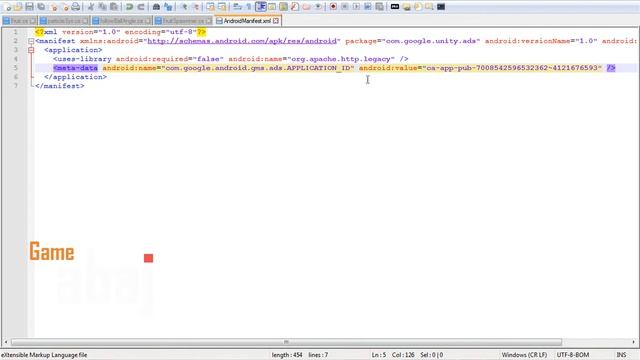Run macro multiple times
This screenshot has width=640, height=360.
[x=368, y=7]
